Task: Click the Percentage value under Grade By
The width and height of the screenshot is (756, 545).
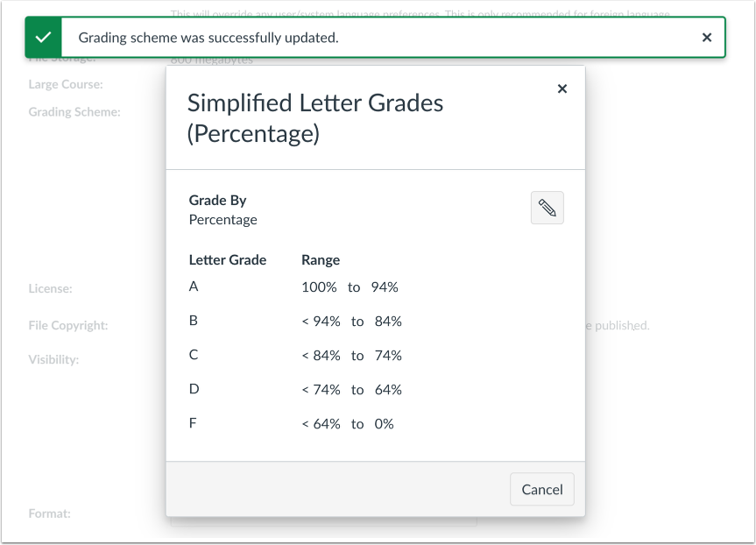Action: tap(223, 219)
